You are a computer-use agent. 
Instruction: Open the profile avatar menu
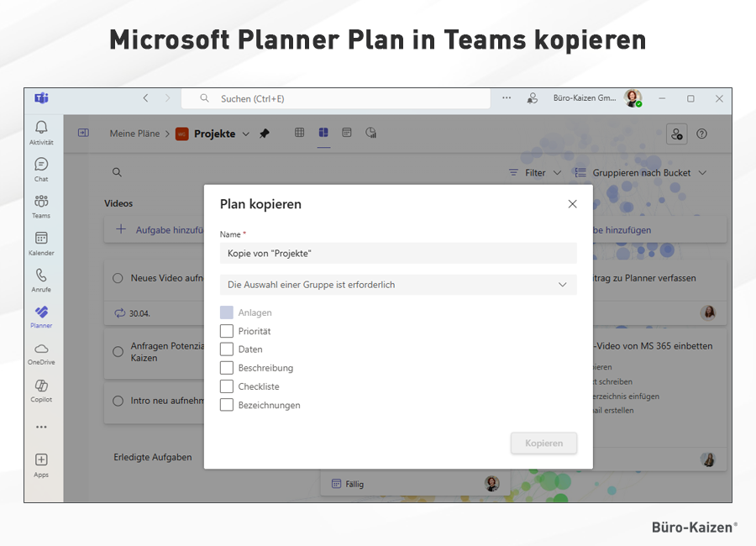click(633, 98)
